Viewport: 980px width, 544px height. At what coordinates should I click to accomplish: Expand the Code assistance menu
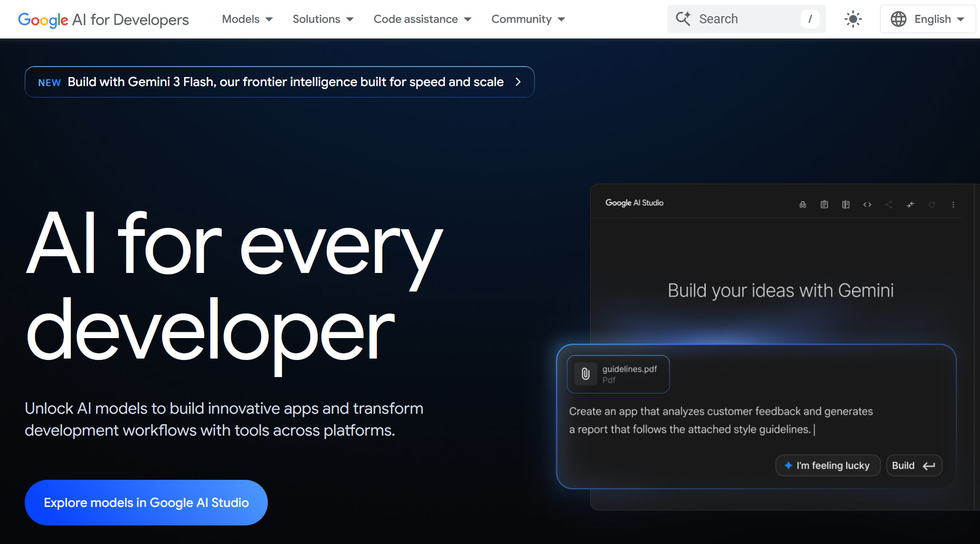click(x=422, y=19)
